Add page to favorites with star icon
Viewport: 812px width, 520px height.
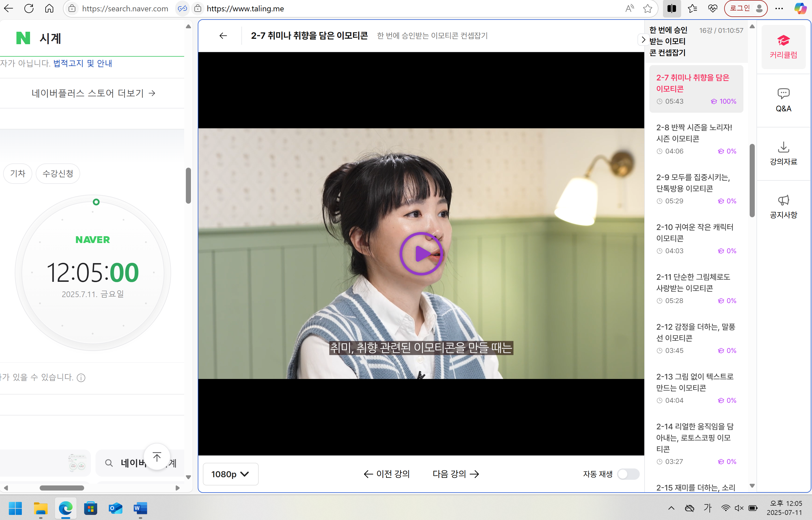[647, 8]
